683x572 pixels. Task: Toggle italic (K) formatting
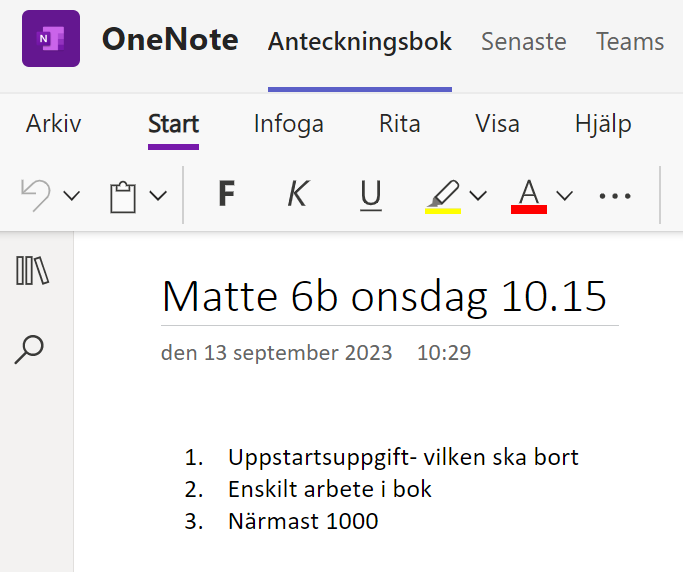(298, 193)
